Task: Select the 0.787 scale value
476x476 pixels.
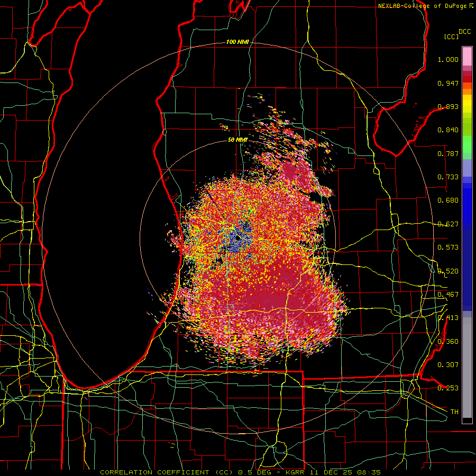Action: pos(448,153)
